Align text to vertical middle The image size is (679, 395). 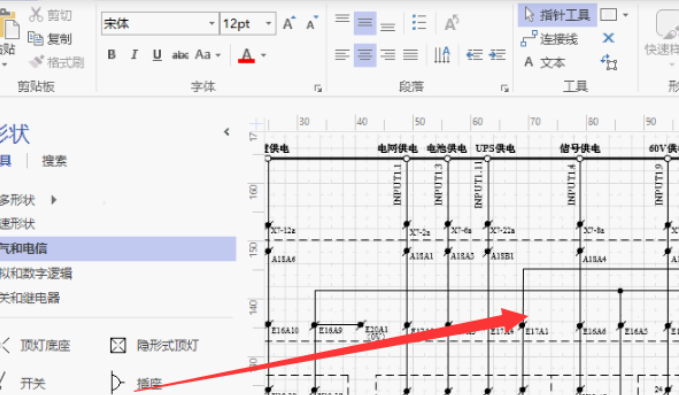(365, 23)
